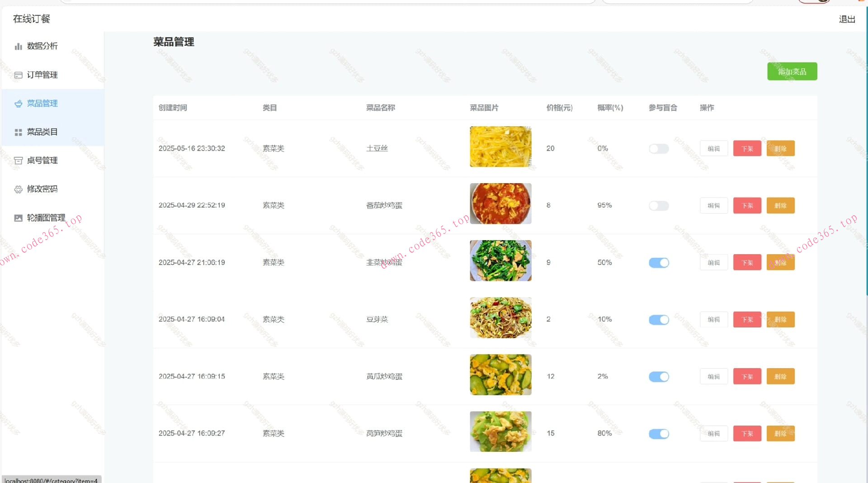Viewport: 868px width, 483px height.
Task: Disable the blind box toggle for 韭菜炒鸡蛋
Action: click(x=659, y=262)
